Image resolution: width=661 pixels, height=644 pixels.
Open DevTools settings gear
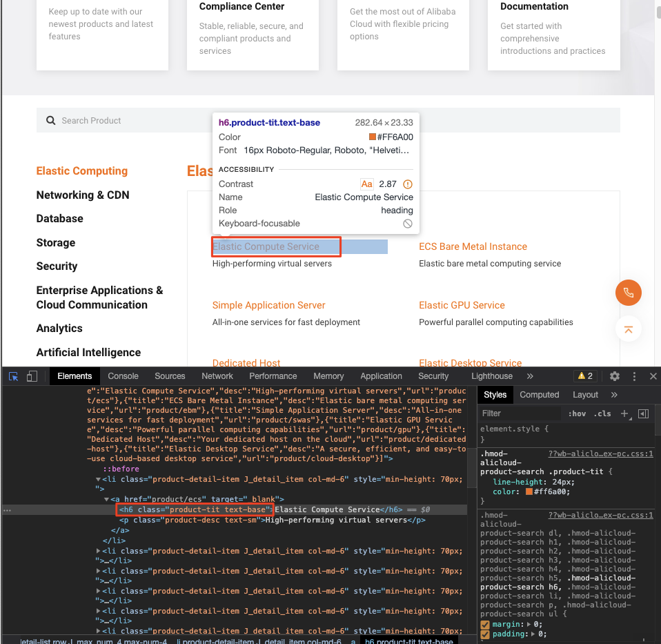tap(615, 376)
